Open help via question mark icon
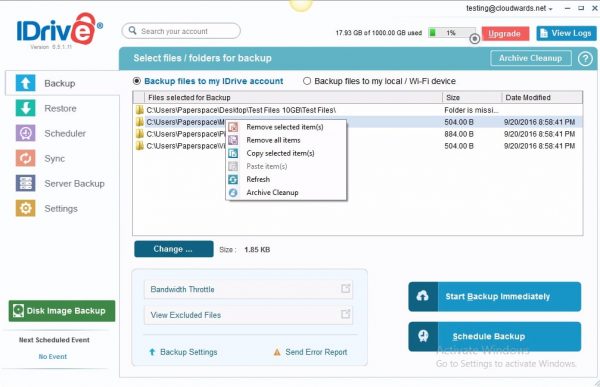This screenshot has height=387, width=600. click(585, 59)
